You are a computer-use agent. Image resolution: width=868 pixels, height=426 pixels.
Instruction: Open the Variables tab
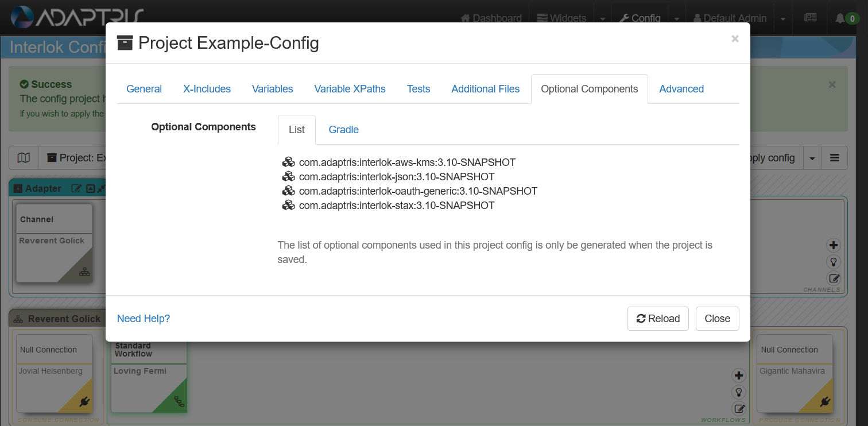pos(273,89)
